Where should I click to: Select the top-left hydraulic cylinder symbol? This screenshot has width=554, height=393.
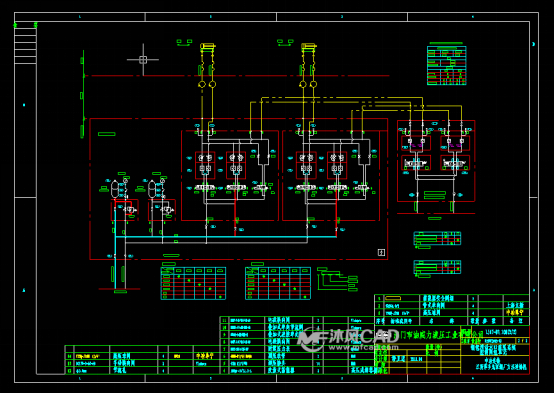(x=207, y=46)
